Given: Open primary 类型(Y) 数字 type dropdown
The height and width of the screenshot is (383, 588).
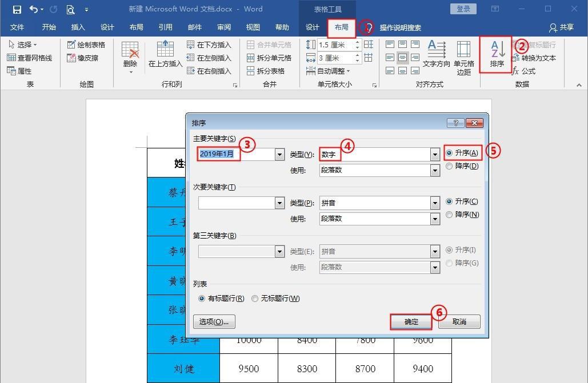Looking at the screenshot, I should (435, 155).
